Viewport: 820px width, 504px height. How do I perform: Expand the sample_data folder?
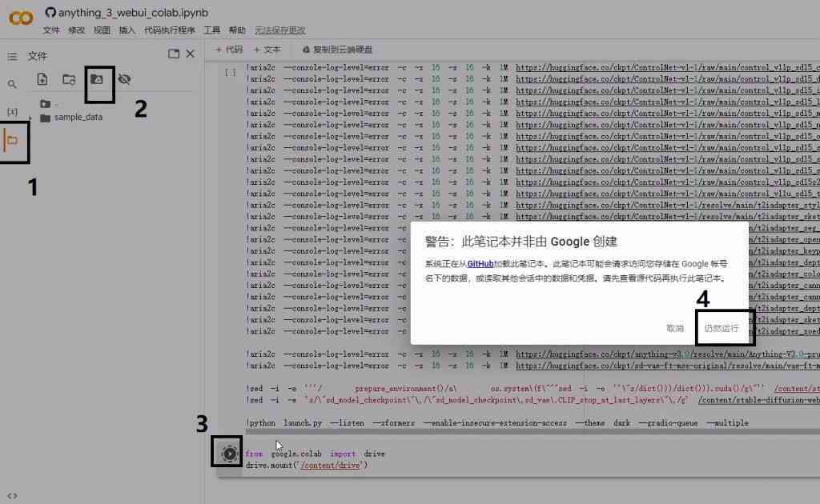click(30, 118)
